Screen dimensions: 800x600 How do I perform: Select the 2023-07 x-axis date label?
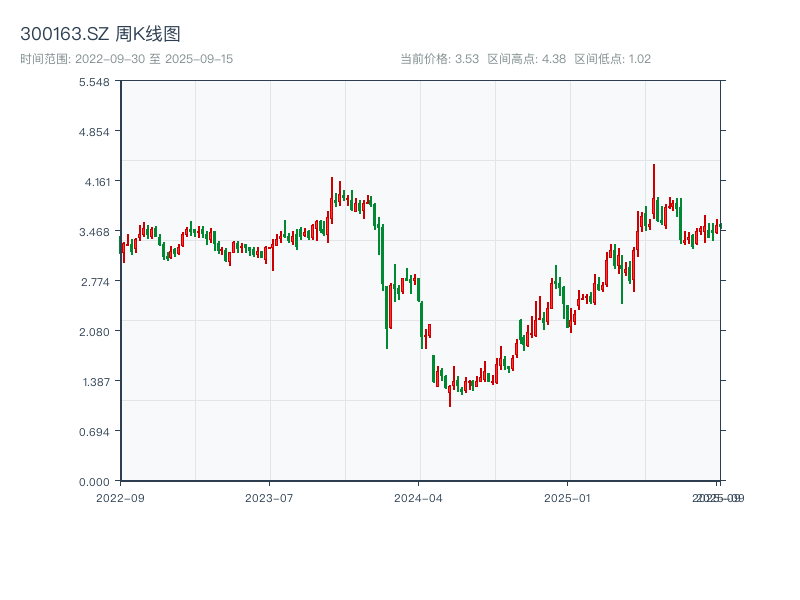coord(270,497)
